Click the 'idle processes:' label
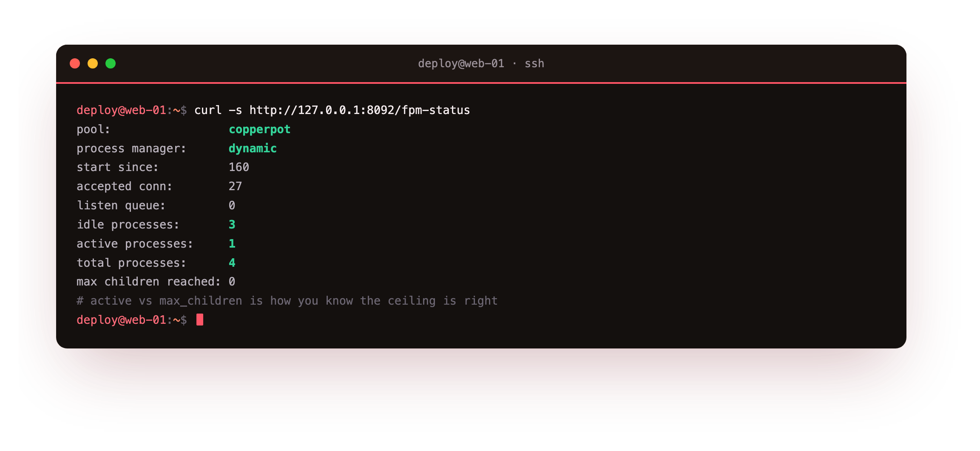The height and width of the screenshot is (451, 980). 128,225
